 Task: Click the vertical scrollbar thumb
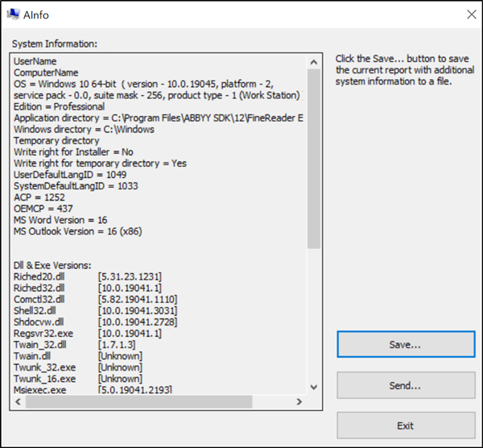(x=314, y=159)
